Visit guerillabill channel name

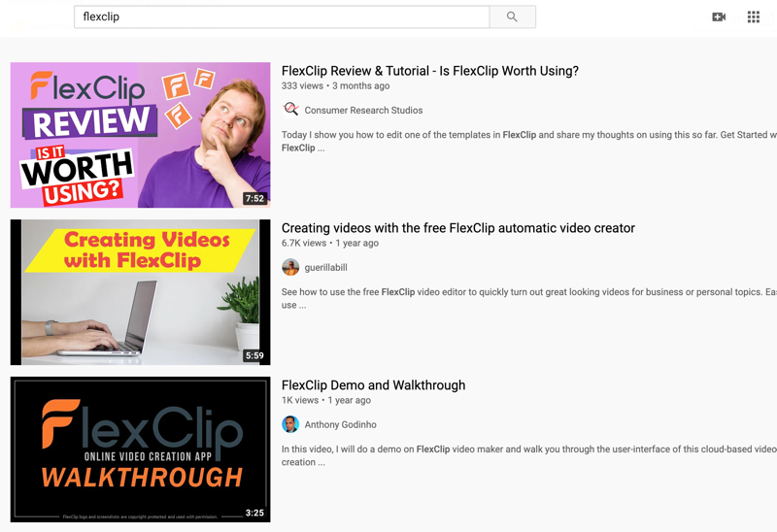[325, 268]
